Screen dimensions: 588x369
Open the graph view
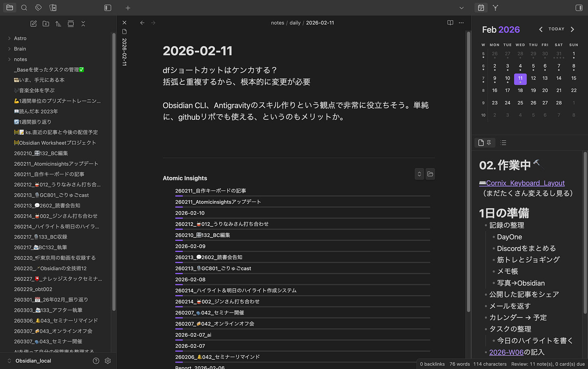(495, 8)
